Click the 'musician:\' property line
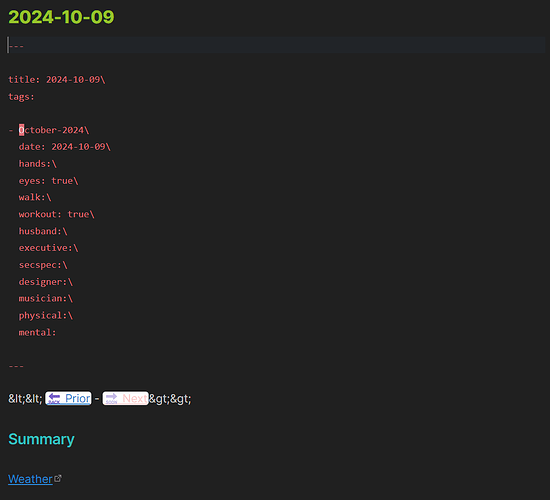 (x=46, y=298)
